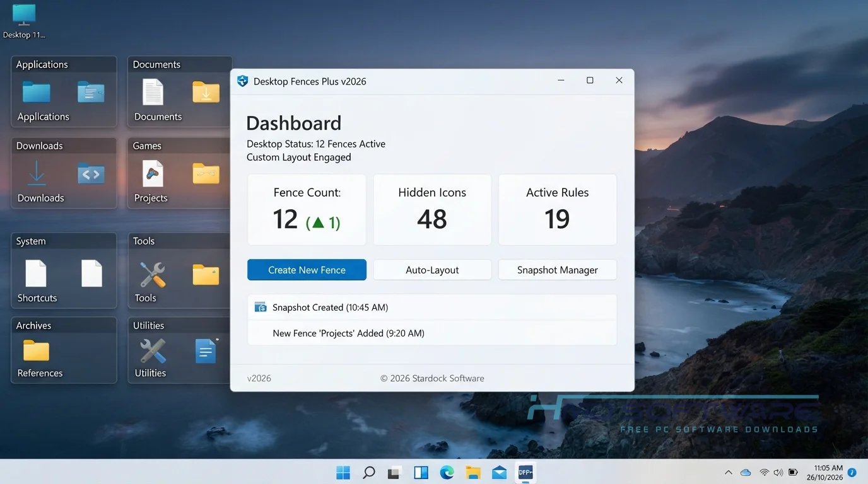Open the yellow download folder in Documents fence
This screenshot has height=484, width=868.
click(206, 92)
